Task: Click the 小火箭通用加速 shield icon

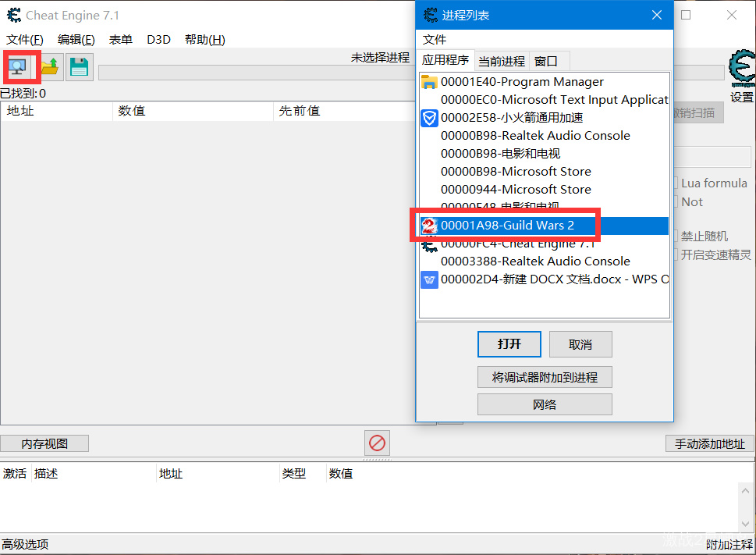Action: pyautogui.click(x=429, y=118)
